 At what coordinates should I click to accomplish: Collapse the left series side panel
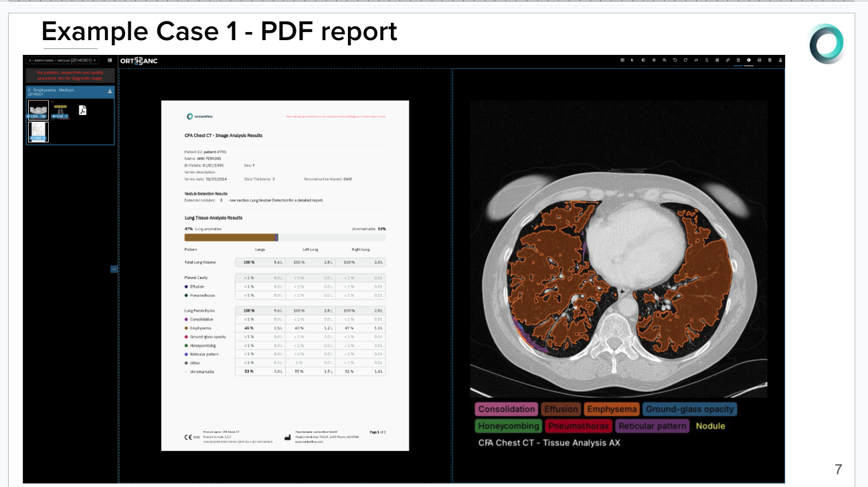[x=114, y=269]
